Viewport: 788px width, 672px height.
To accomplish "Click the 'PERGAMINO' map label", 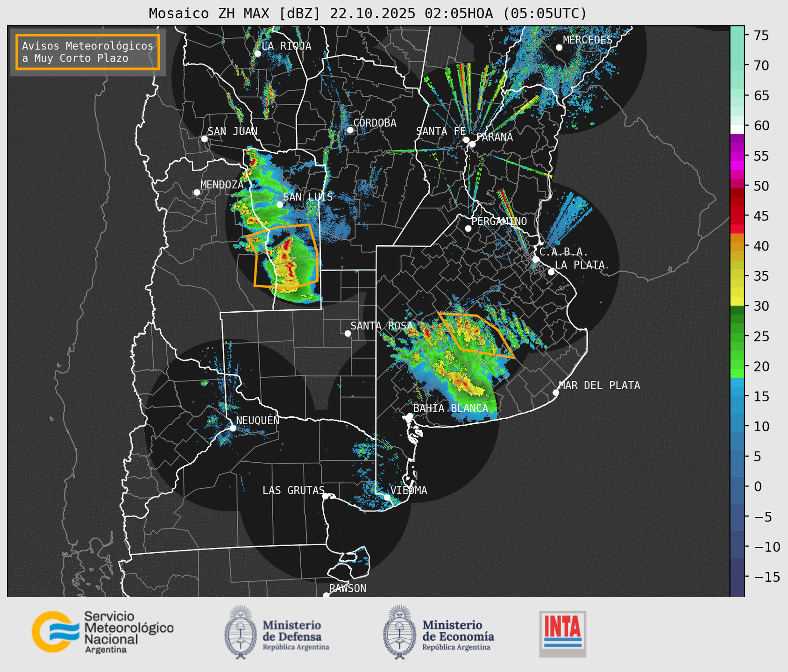I will pos(499,221).
